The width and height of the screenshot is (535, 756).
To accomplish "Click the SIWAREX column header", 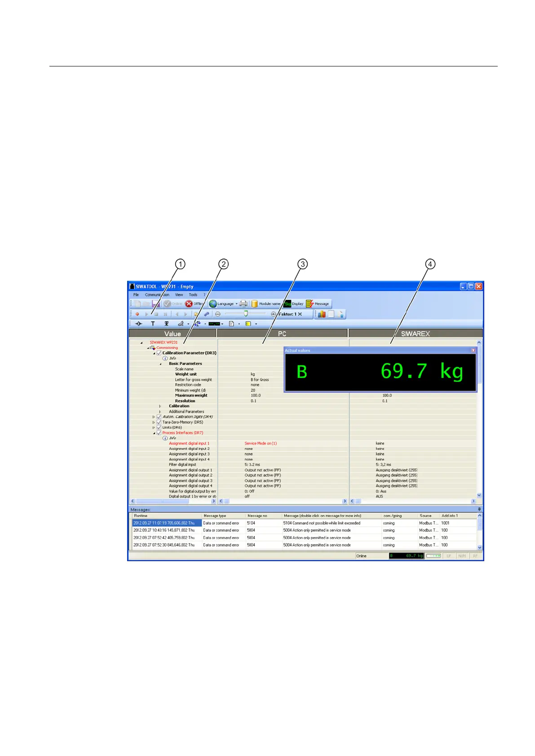I will 416,334.
